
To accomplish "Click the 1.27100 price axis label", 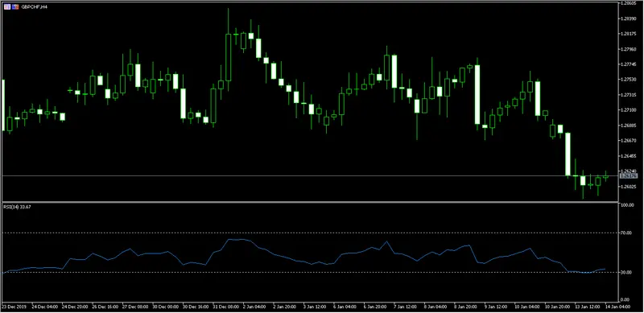I will (x=629, y=110).
